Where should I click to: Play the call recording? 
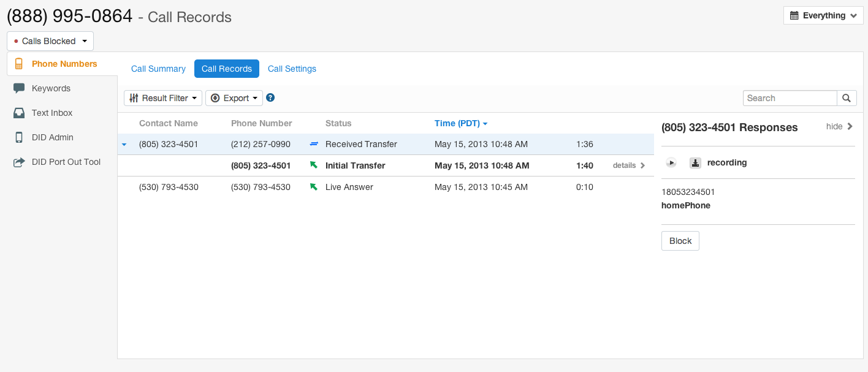672,163
